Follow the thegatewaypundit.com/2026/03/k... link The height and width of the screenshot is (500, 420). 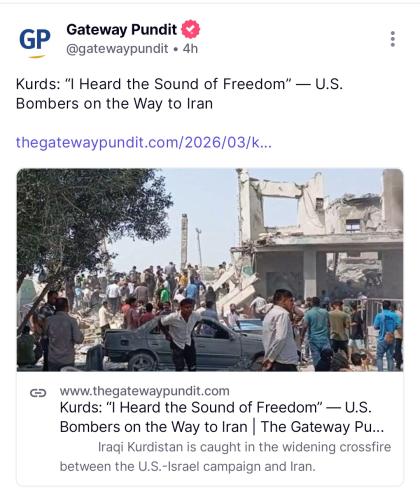(x=144, y=143)
